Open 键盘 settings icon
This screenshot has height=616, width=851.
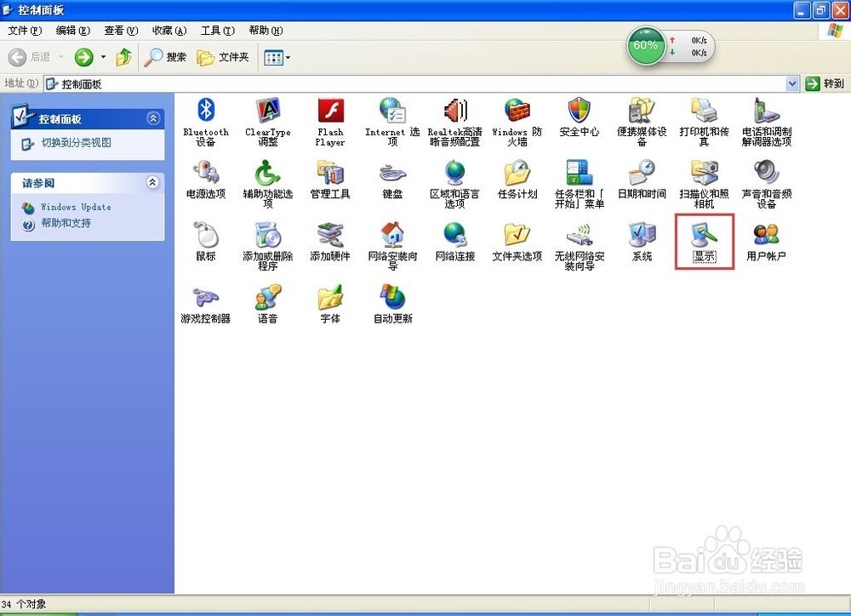click(392, 180)
